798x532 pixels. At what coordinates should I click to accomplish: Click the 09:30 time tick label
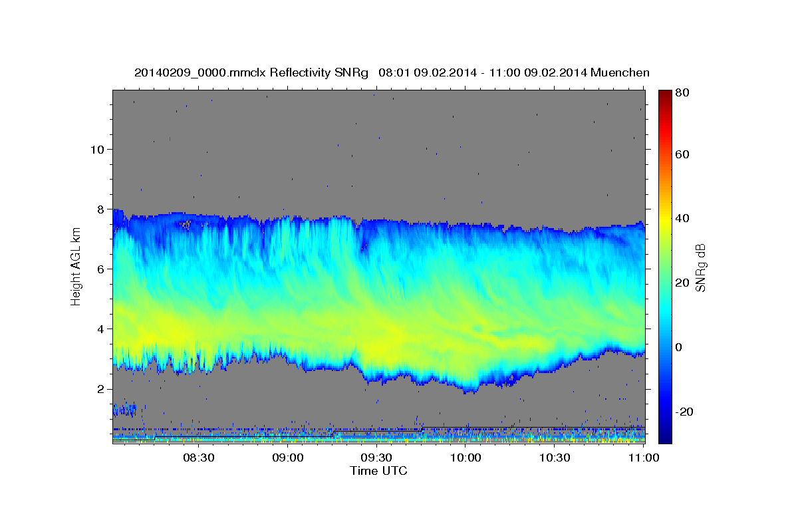tap(376, 458)
